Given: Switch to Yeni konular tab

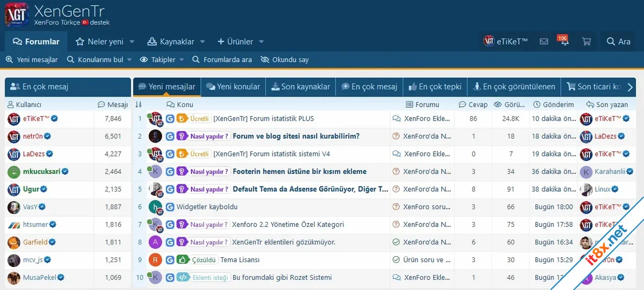Looking at the screenshot, I should click(233, 86).
